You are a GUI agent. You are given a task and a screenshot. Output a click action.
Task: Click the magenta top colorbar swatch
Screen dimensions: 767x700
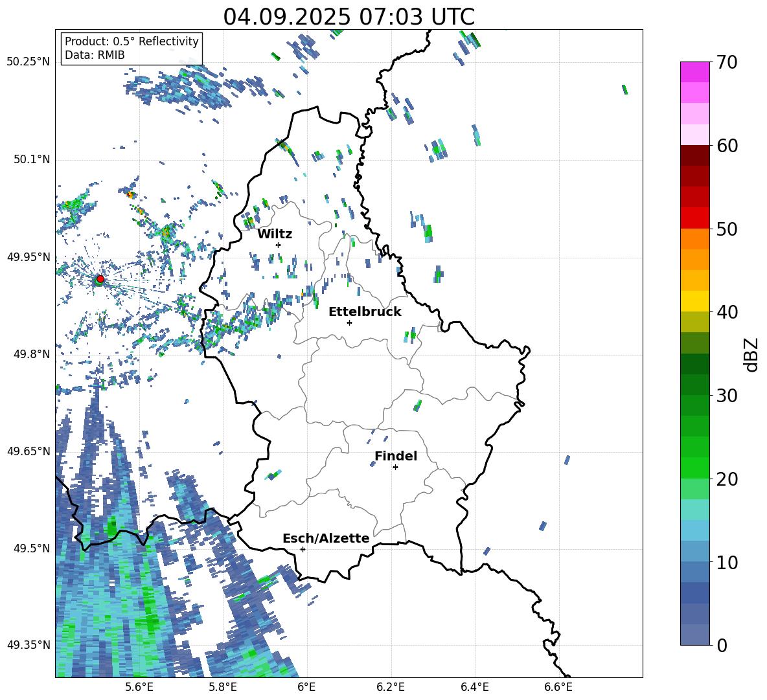(x=694, y=72)
